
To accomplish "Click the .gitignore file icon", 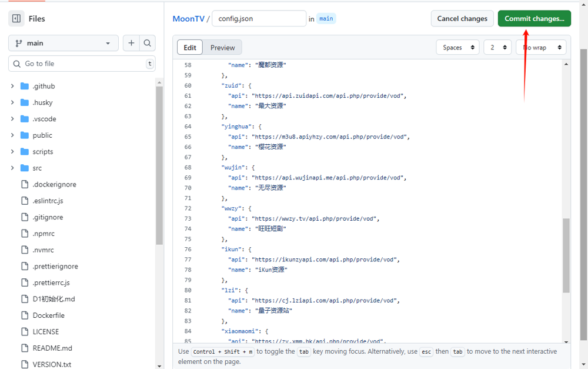I will 25,217.
